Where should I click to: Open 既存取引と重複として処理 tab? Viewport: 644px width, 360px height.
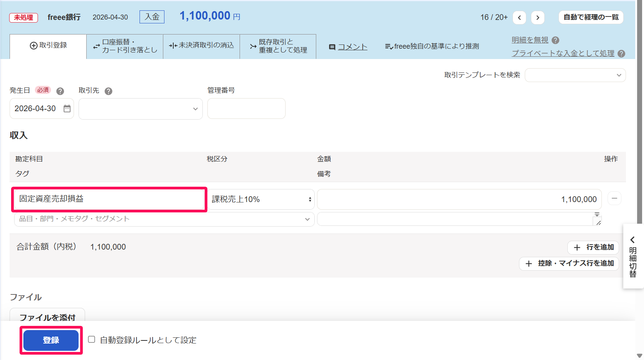pos(278,46)
